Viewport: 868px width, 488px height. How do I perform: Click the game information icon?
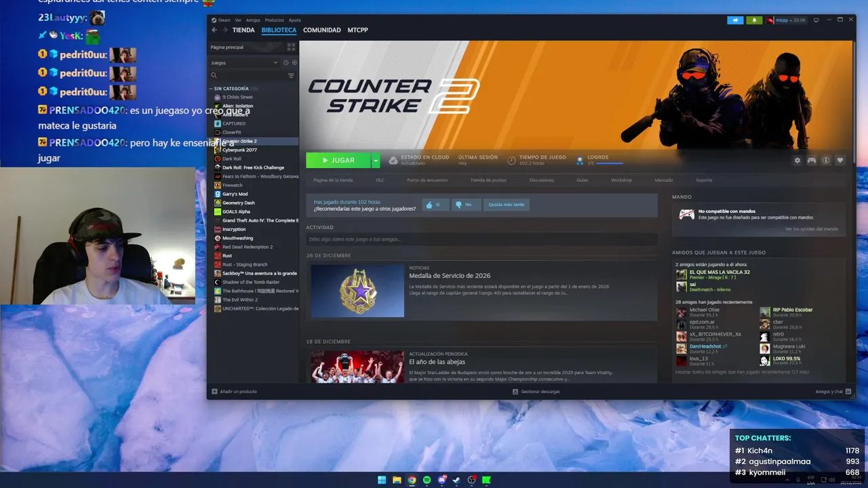[826, 161]
